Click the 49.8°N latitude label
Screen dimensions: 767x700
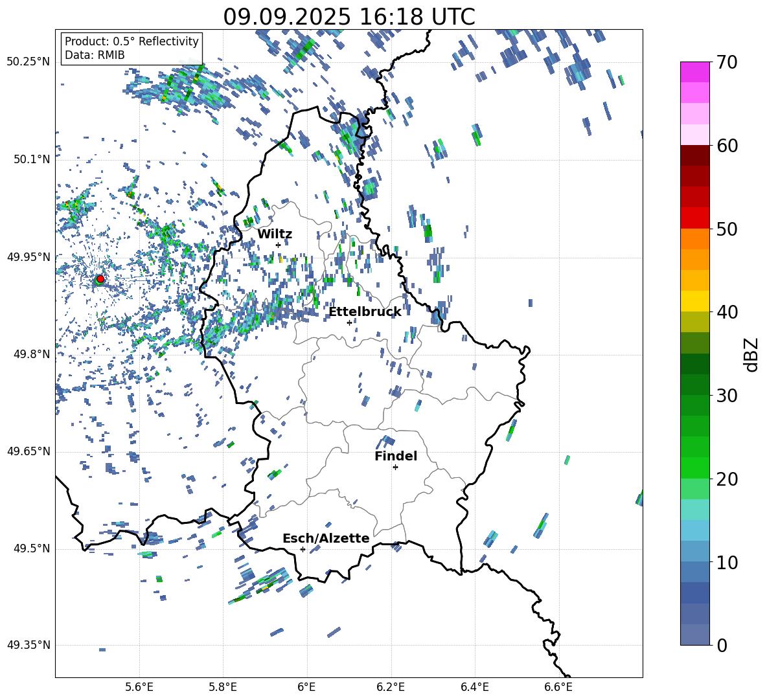pos(31,354)
